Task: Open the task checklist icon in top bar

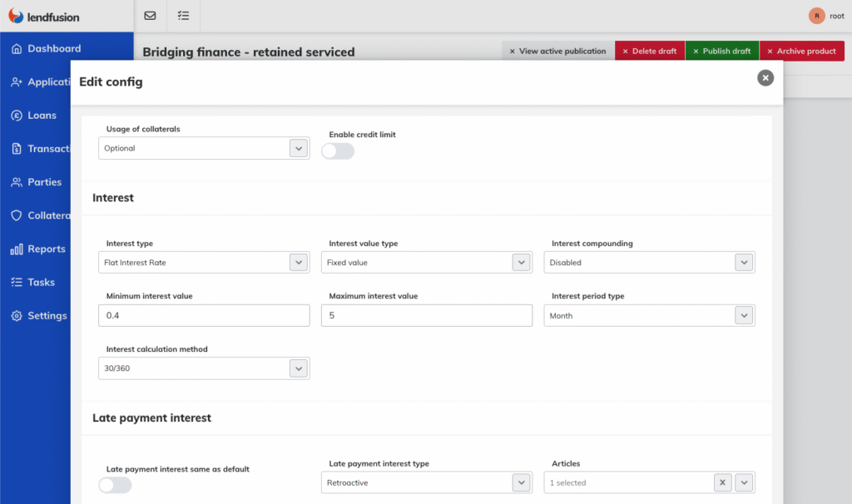Action: coord(183,16)
